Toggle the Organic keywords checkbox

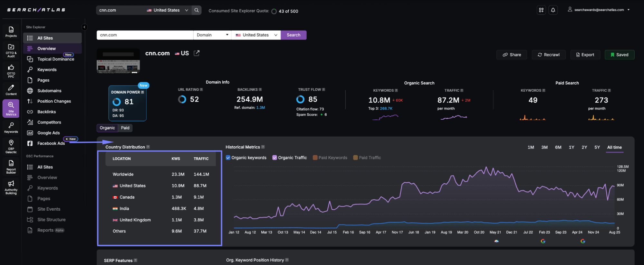(x=228, y=158)
